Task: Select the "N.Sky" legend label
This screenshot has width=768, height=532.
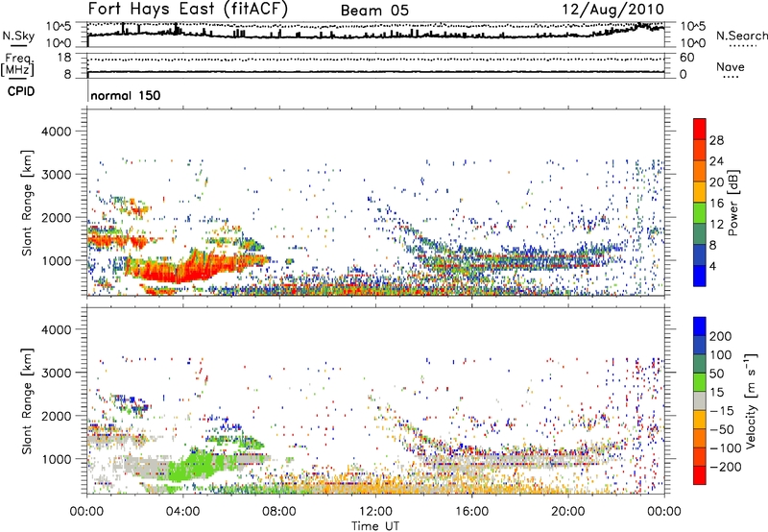Action: 18,36
